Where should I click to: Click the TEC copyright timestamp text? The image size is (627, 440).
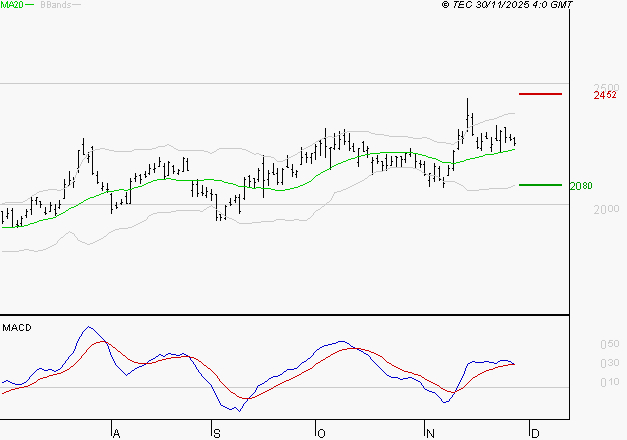tap(507, 4)
